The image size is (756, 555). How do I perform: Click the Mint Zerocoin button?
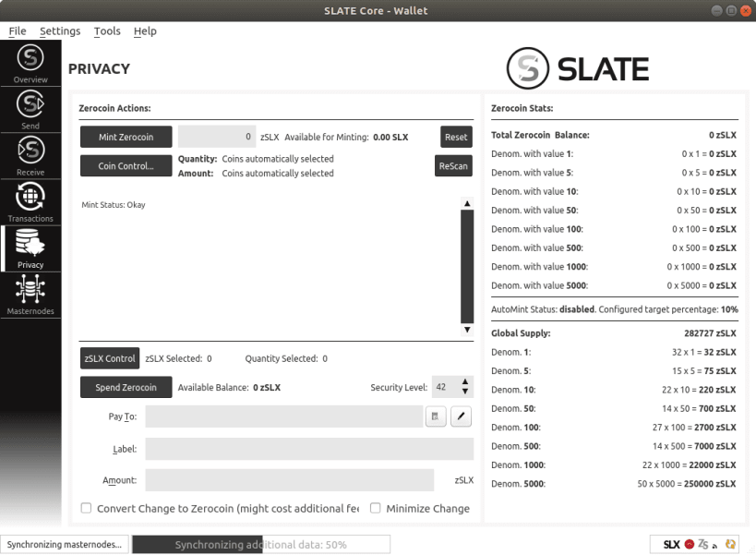point(126,137)
